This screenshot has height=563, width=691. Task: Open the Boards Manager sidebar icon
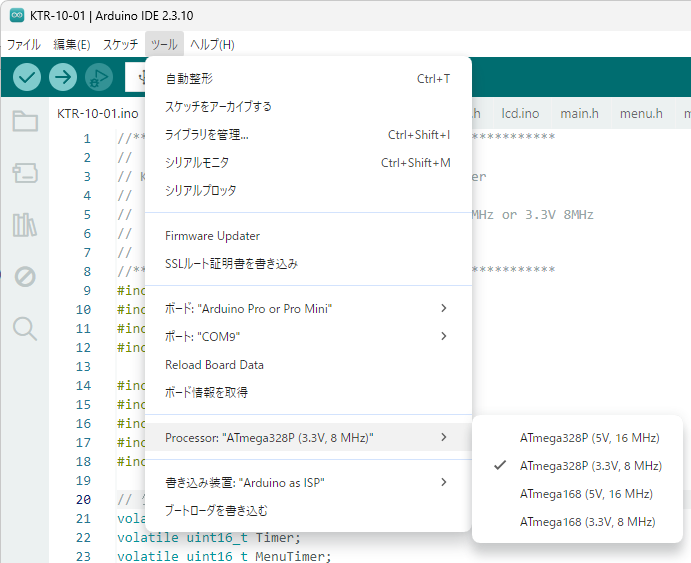(x=25, y=173)
